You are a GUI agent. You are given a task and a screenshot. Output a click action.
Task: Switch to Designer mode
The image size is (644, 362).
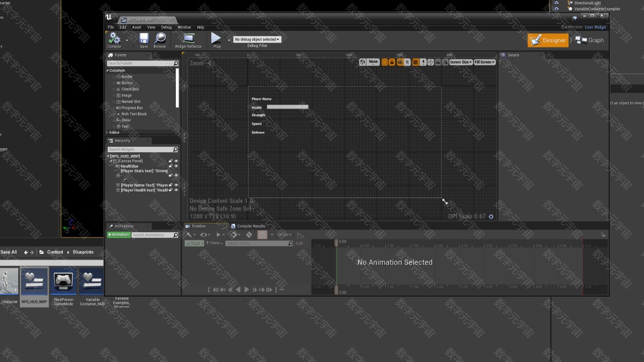click(x=548, y=40)
